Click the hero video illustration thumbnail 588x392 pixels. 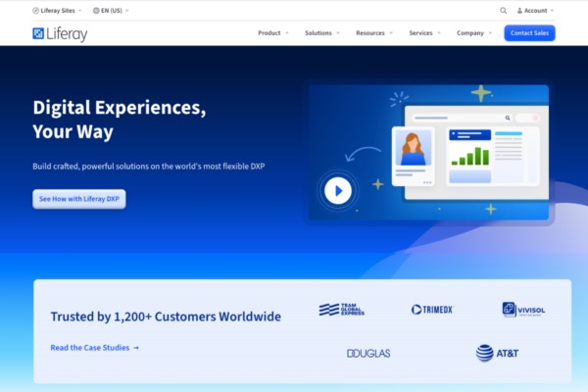[x=428, y=152]
